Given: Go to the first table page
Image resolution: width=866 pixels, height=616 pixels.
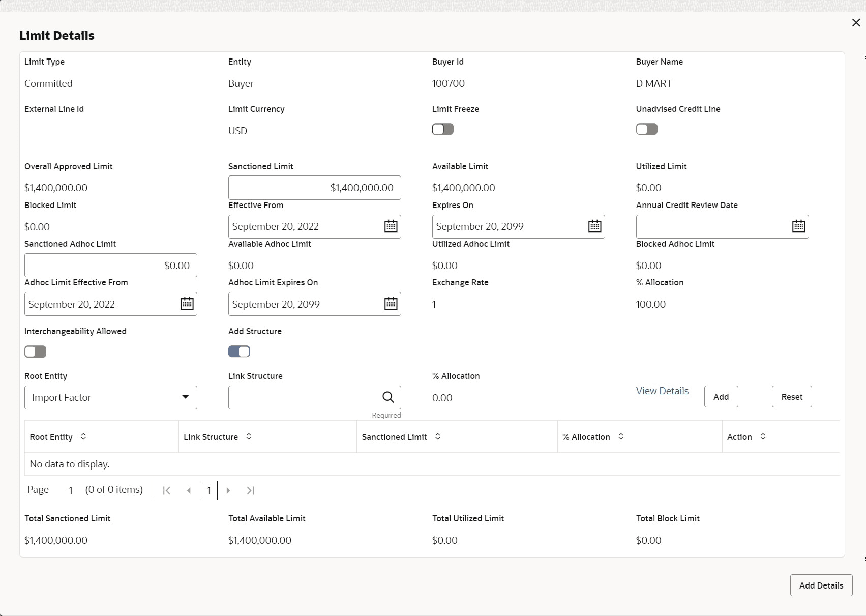Looking at the screenshot, I should (166, 490).
